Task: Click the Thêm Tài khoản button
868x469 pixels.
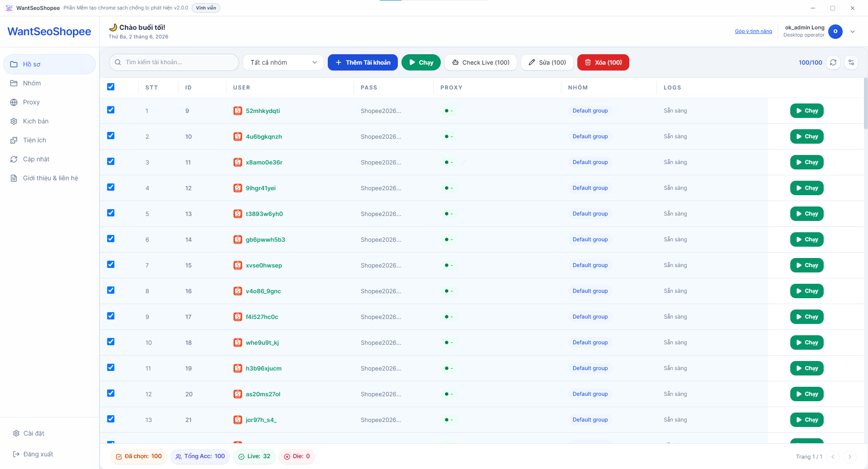Action: (363, 62)
